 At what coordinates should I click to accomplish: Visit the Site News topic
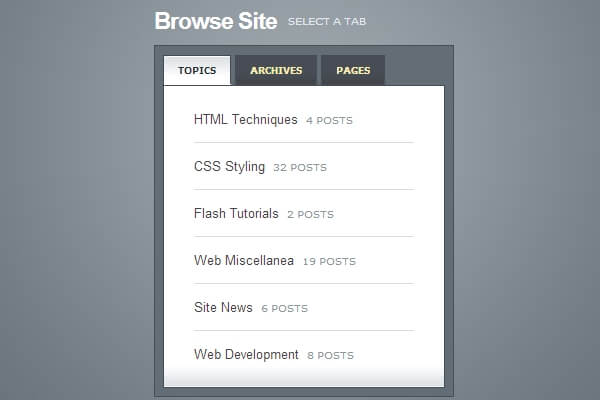223,308
